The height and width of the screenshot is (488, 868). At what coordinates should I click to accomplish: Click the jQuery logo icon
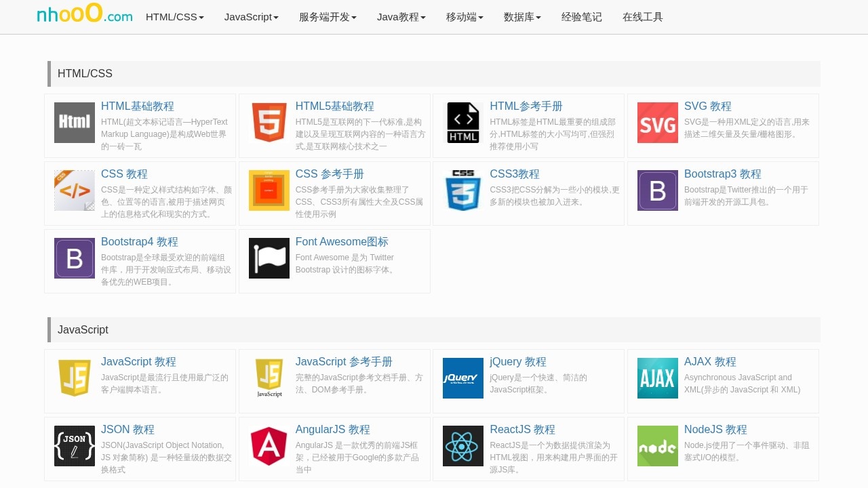[463, 378]
